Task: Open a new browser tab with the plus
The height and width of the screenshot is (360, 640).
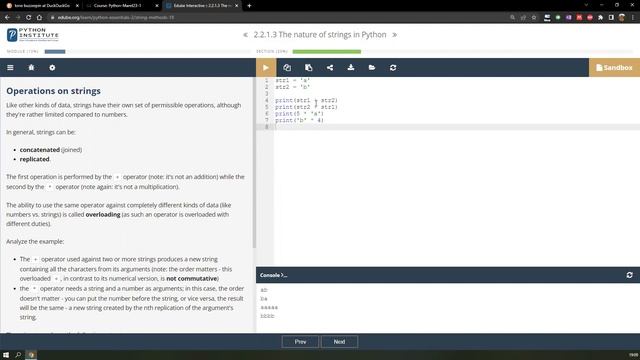Action: click(x=249, y=6)
